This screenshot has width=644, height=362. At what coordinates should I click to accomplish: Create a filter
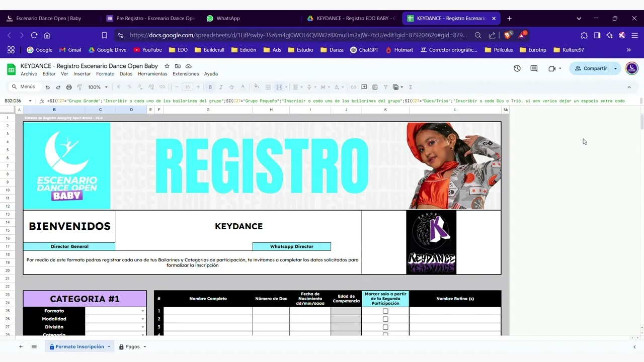(385, 87)
